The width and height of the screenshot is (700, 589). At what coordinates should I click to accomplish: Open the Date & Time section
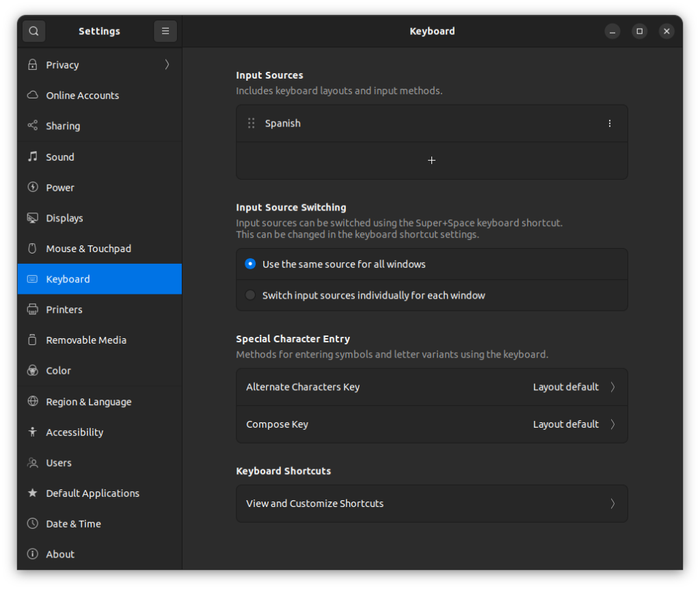tap(73, 524)
